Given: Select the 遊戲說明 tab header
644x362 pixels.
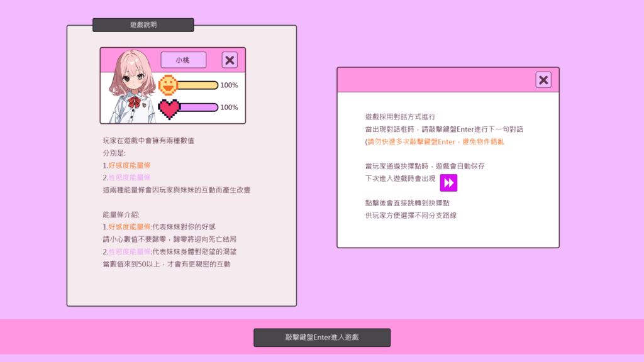Looking at the screenshot, I should (143, 25).
